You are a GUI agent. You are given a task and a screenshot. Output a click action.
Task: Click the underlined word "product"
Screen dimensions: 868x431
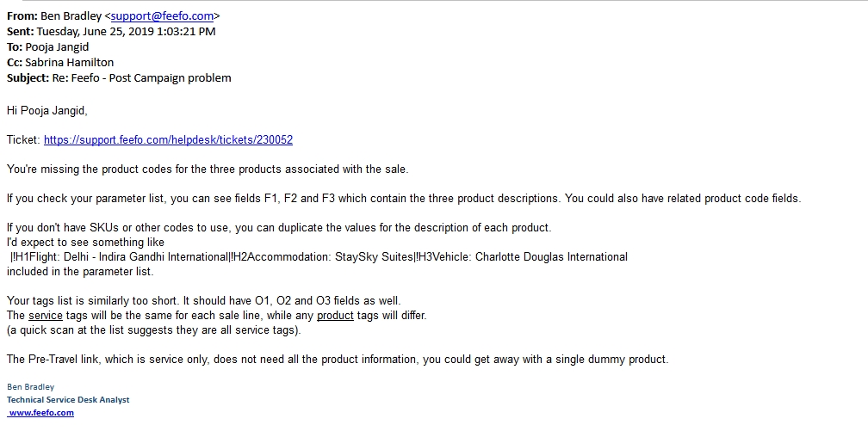[x=335, y=315]
